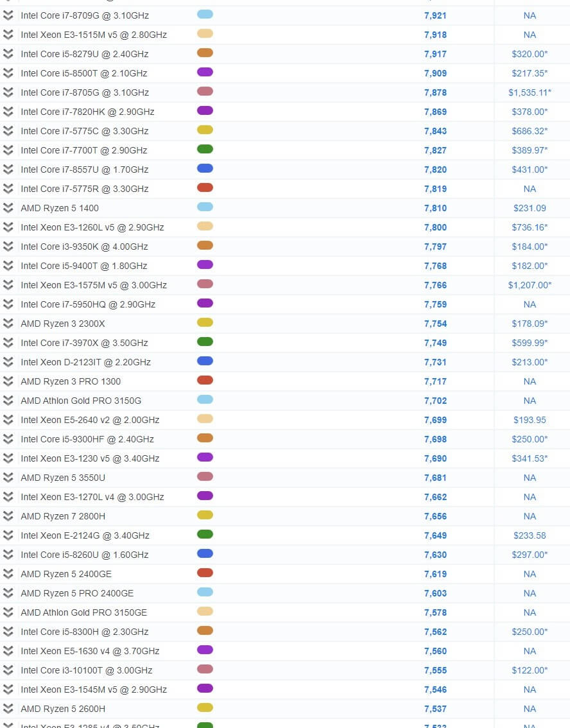Expand the Intel Xeon E3-1515M v5 row chevron
This screenshot has width=570, height=728.
coord(8,35)
